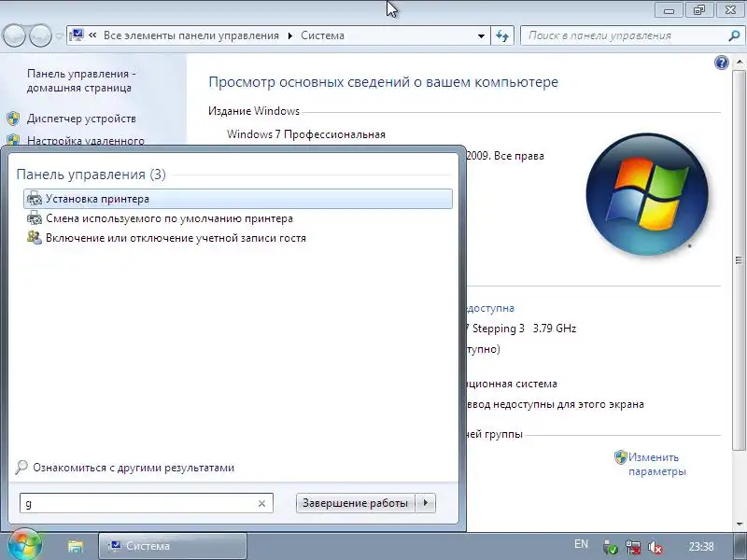Image resolution: width=747 pixels, height=560 pixels.
Task: Click printer icon beside Установка принтера
Action: (35, 199)
